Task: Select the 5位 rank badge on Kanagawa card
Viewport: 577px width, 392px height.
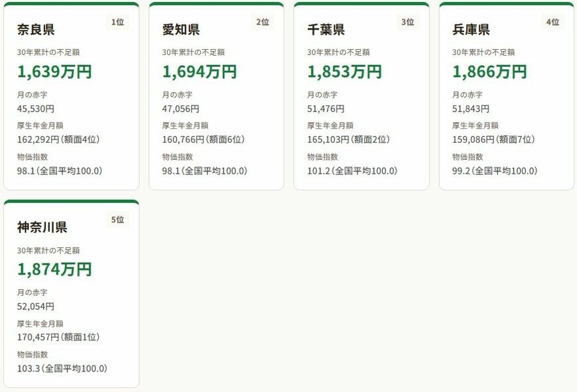Action: [115, 220]
